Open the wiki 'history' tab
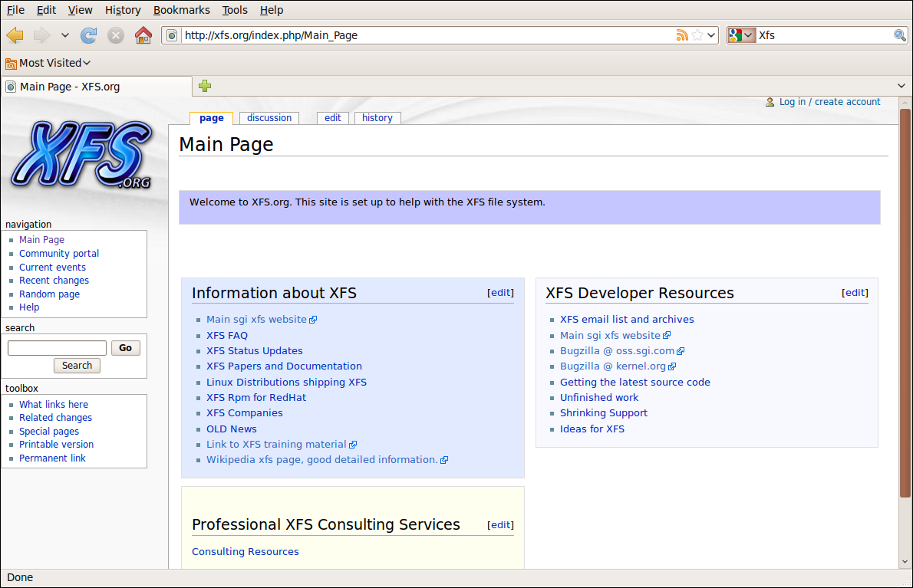Screen dimensions: 913x588 point(377,118)
